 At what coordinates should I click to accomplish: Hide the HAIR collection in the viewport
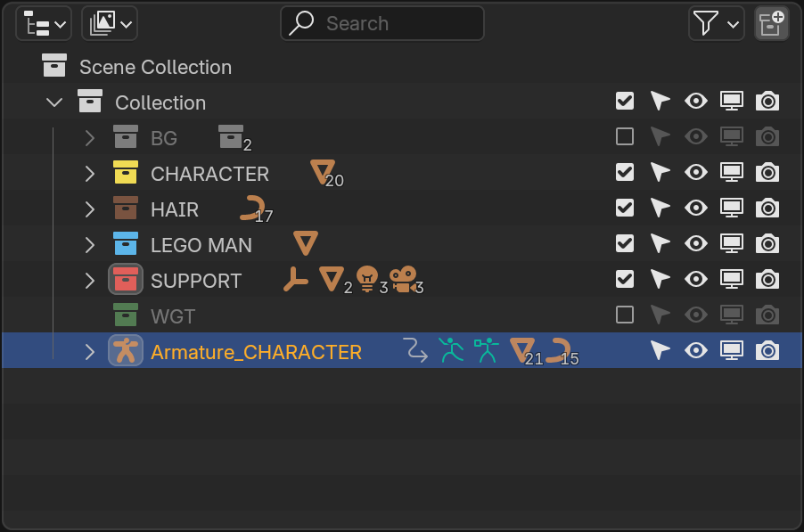695,208
